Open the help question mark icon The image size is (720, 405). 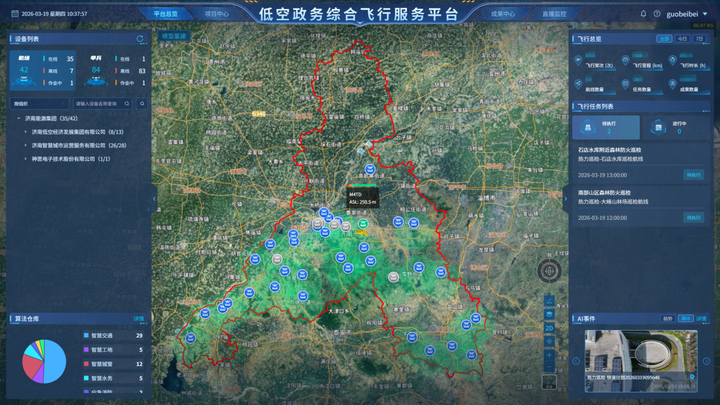(656, 15)
